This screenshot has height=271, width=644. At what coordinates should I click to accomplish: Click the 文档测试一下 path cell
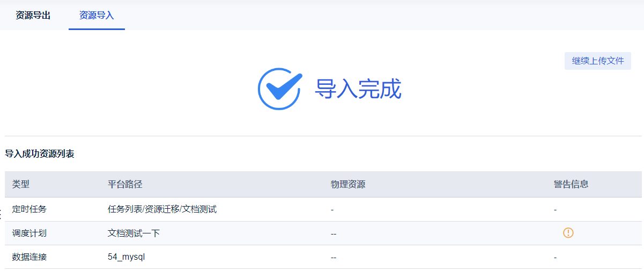coord(134,233)
